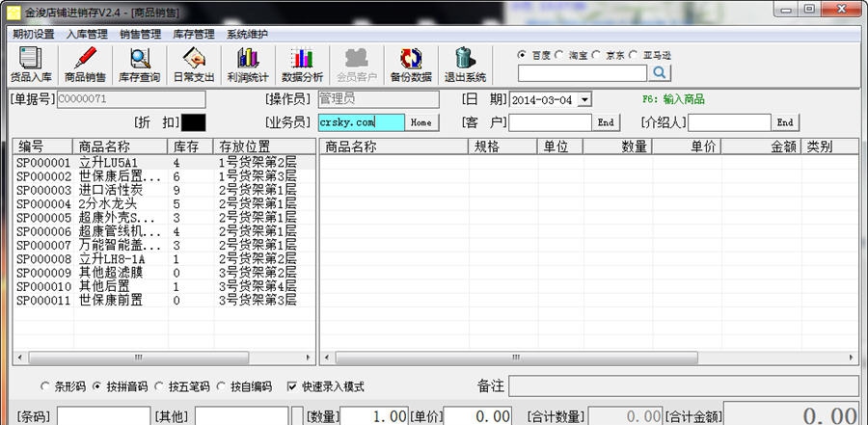Open the 库存查询 inventory query

tap(140, 65)
